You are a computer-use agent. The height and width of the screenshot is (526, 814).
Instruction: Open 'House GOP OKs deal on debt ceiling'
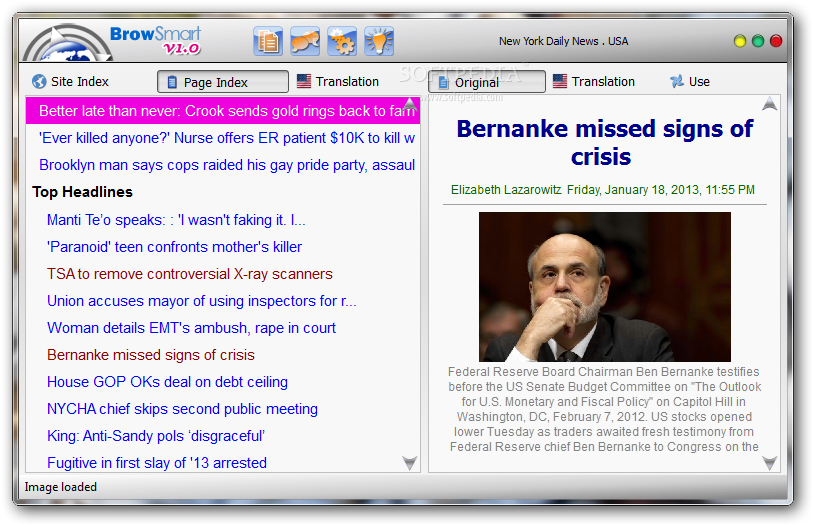click(x=167, y=382)
